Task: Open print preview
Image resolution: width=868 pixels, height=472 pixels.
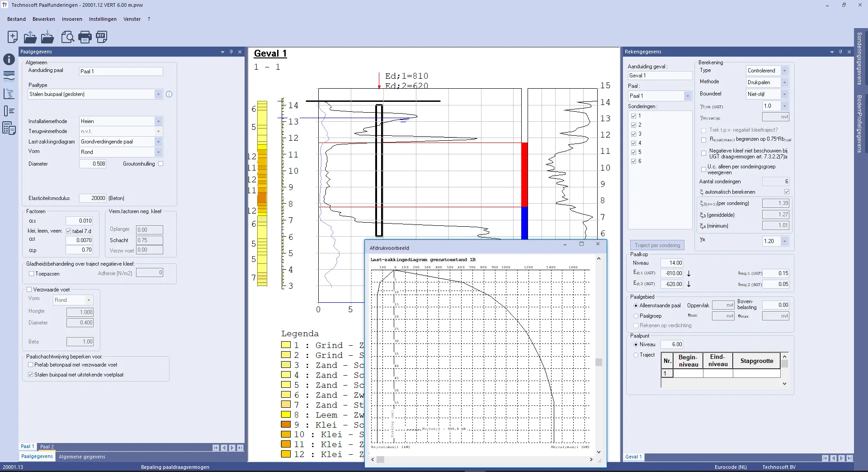Action: coord(67,37)
